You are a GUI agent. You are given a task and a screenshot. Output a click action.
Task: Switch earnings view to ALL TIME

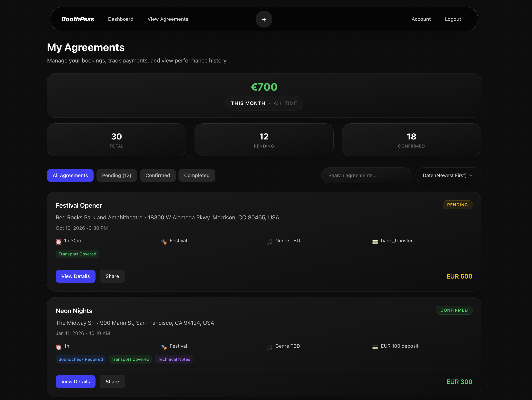[x=285, y=103]
